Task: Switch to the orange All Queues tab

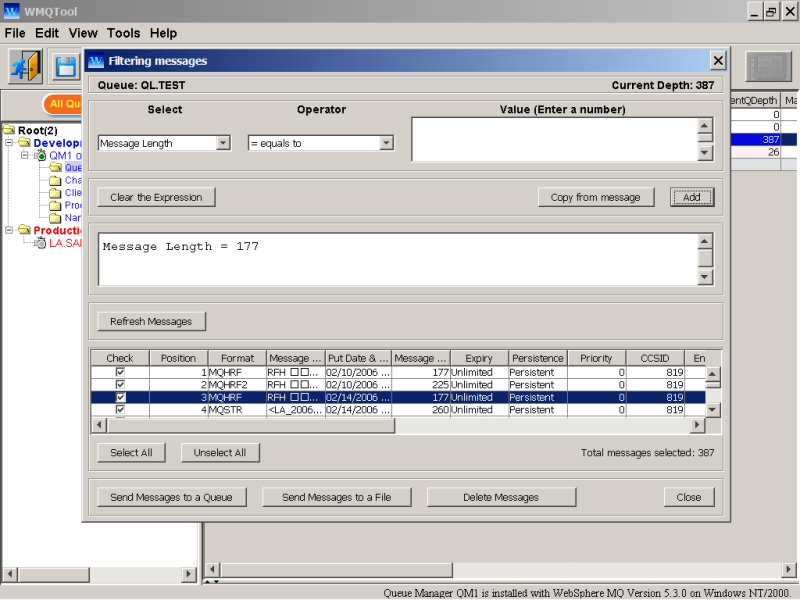Action: click(63, 104)
